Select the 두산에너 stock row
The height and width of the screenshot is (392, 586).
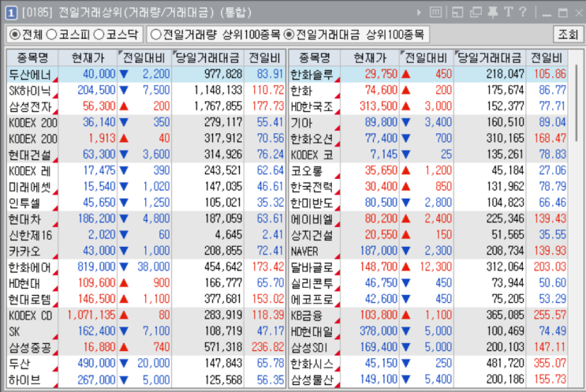click(146, 74)
